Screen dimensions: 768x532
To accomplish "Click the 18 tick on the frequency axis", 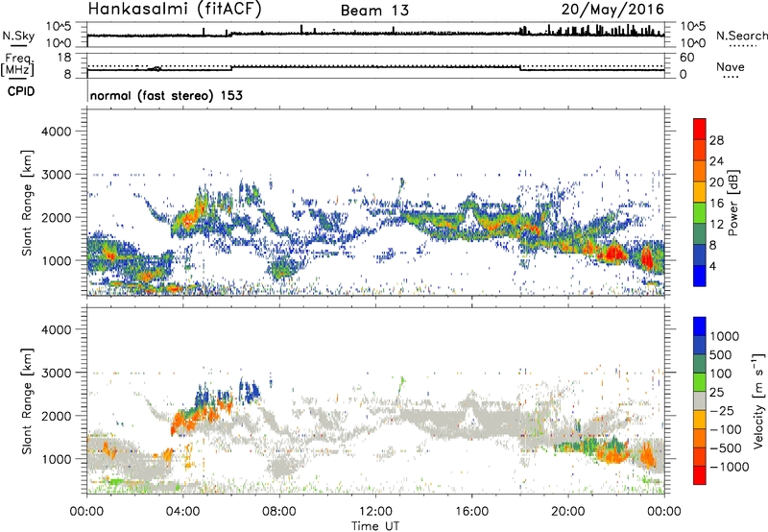I will point(64,58).
